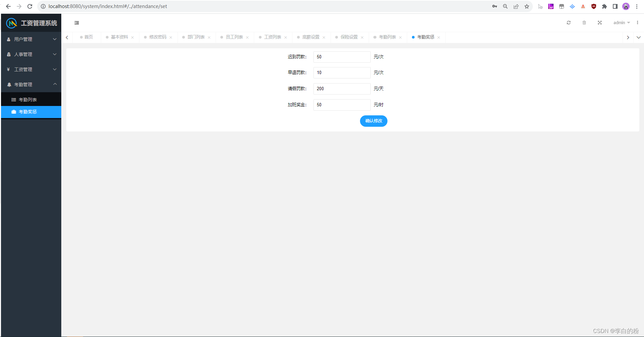Click the 确认修改 button
The image size is (644, 337).
click(374, 121)
